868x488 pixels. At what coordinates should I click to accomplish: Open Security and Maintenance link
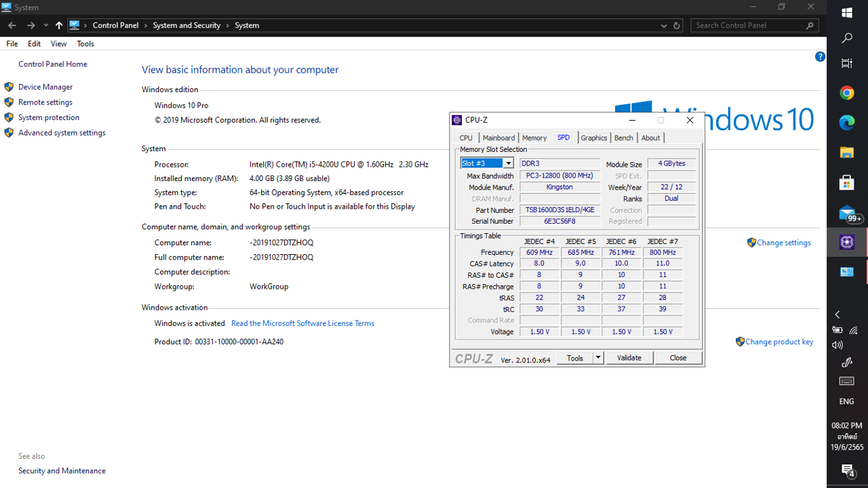[62, 471]
